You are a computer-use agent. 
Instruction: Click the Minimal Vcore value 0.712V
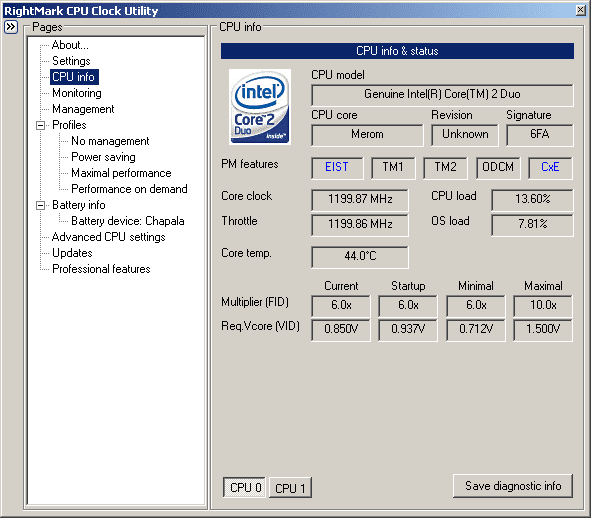coord(476,330)
